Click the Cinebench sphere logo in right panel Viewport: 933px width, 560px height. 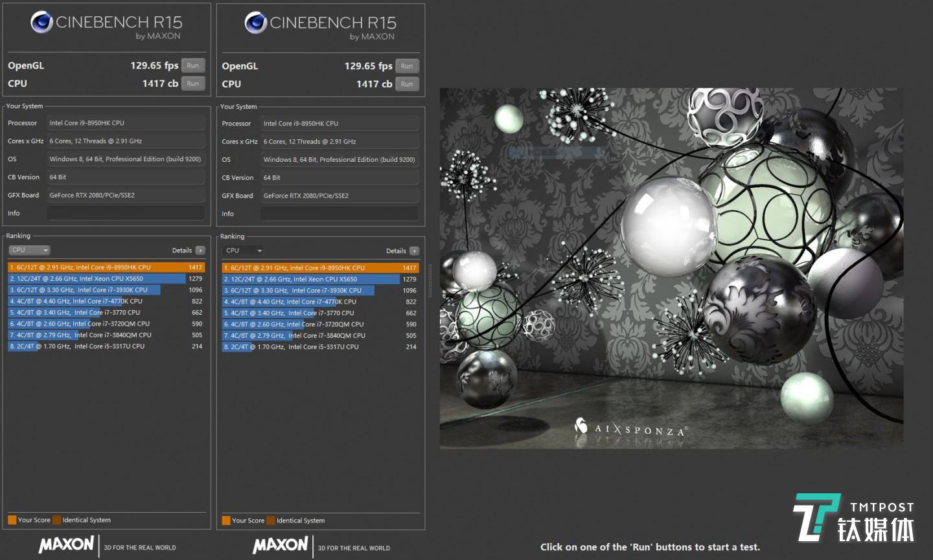(255, 23)
